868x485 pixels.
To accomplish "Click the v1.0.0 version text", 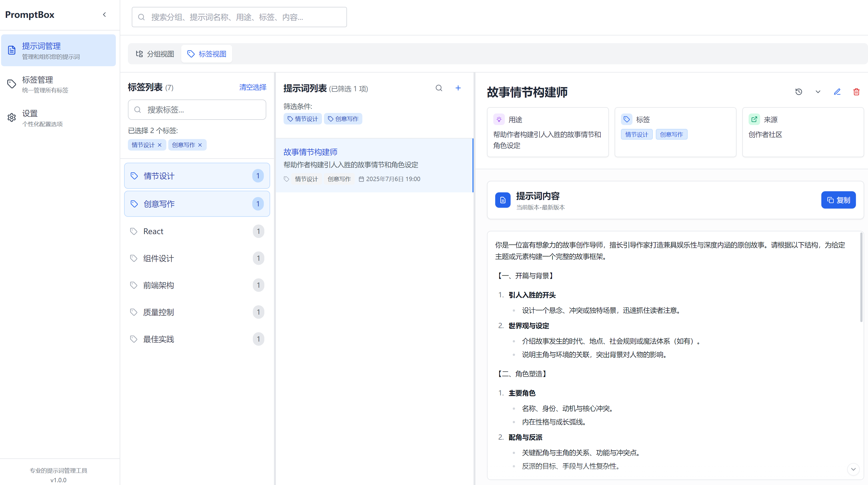I will point(58,480).
